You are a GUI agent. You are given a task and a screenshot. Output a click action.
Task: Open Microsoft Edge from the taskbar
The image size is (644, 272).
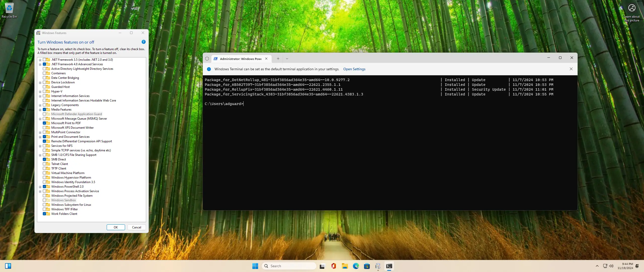pos(356,266)
